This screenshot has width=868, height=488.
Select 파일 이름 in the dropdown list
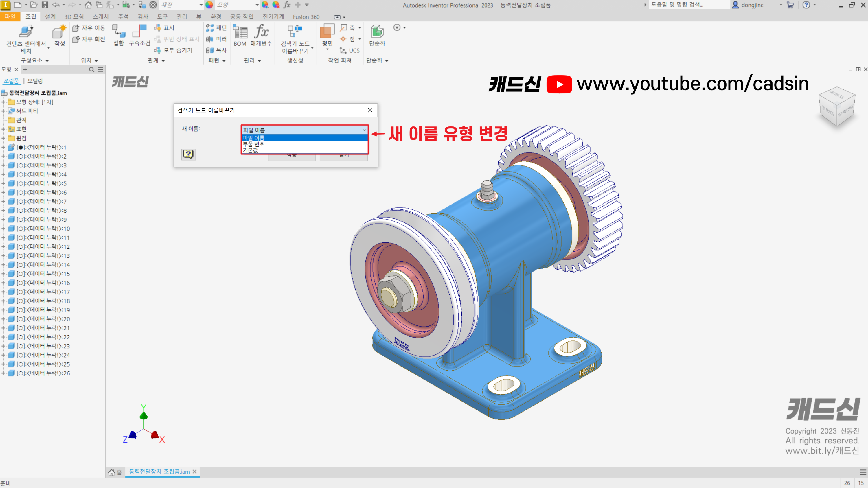click(305, 137)
